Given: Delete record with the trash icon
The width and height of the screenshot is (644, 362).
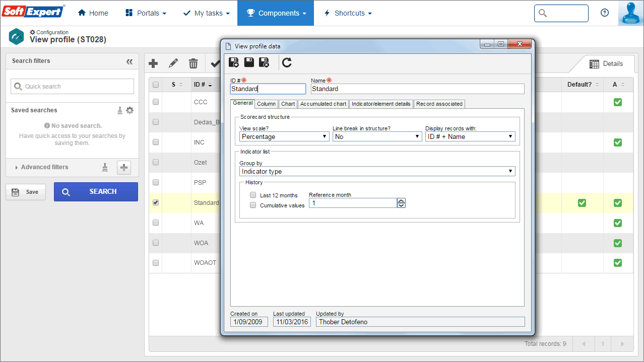Looking at the screenshot, I should point(193,63).
